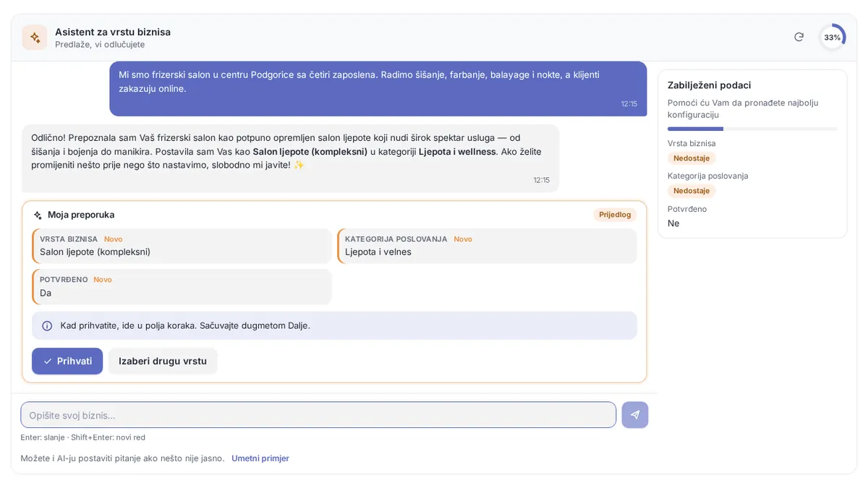Select the Kategorija poslovanja recommendation card
Screen dimensions: 868x488
tap(487, 246)
